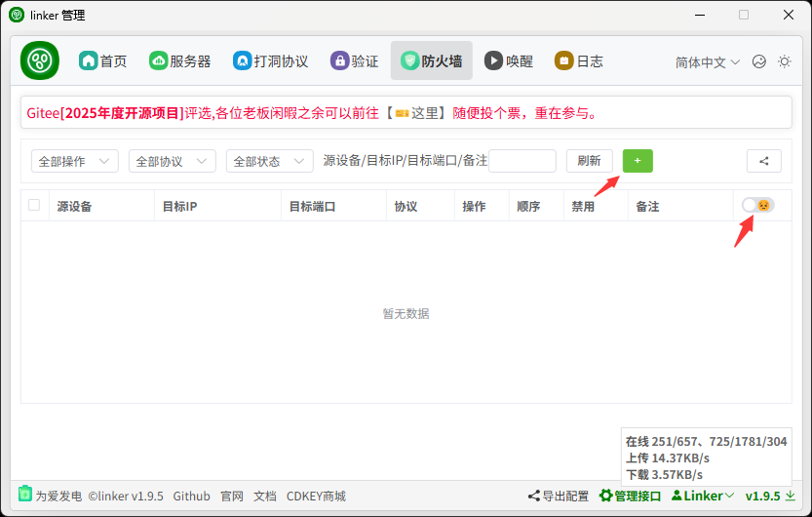Toggle the light/dark theme sun icon
Screen dimensions: 812x517
[x=784, y=61]
